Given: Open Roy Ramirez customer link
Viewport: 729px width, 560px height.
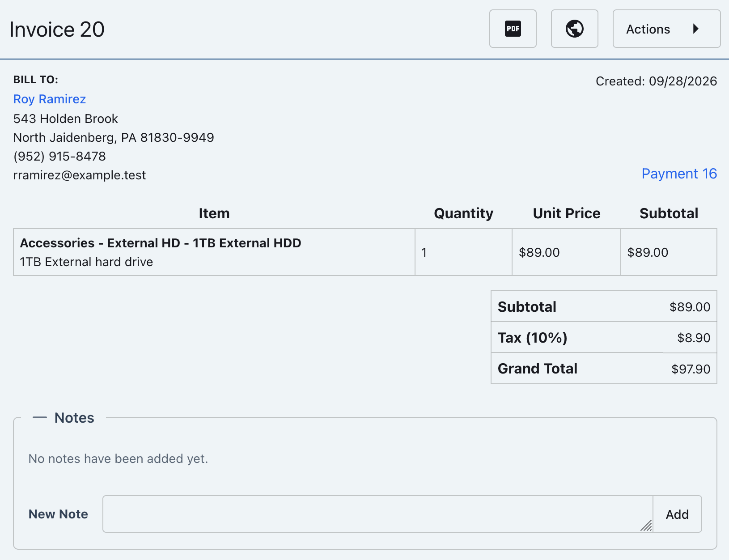Looking at the screenshot, I should click(x=50, y=99).
